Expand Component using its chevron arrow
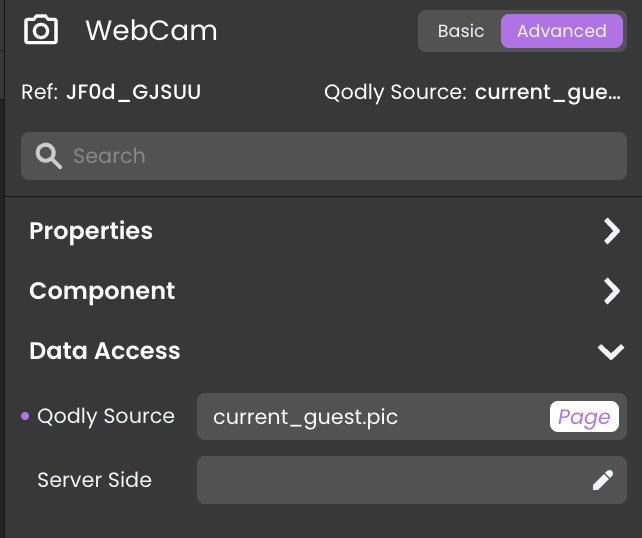 (x=611, y=291)
